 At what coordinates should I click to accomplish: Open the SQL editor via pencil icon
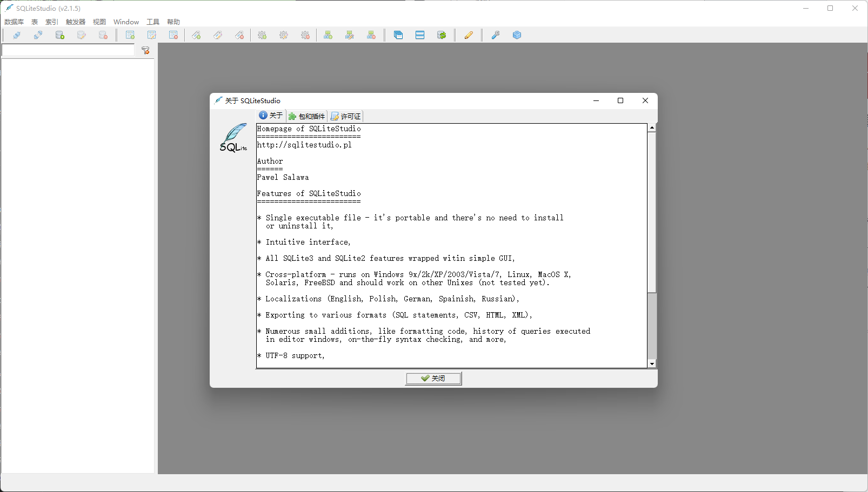pyautogui.click(x=469, y=35)
